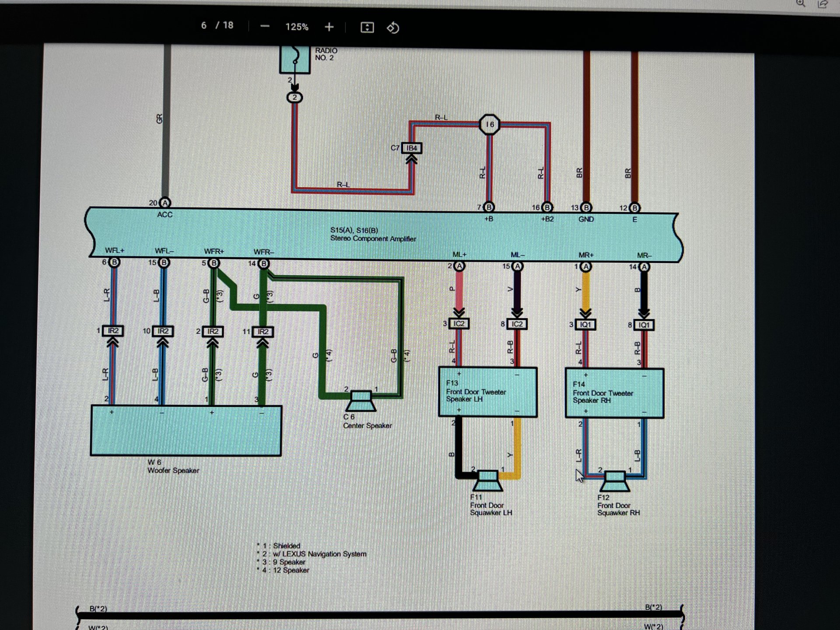The height and width of the screenshot is (630, 840).
Task: Click the I6 junction octagon
Action: (x=490, y=125)
